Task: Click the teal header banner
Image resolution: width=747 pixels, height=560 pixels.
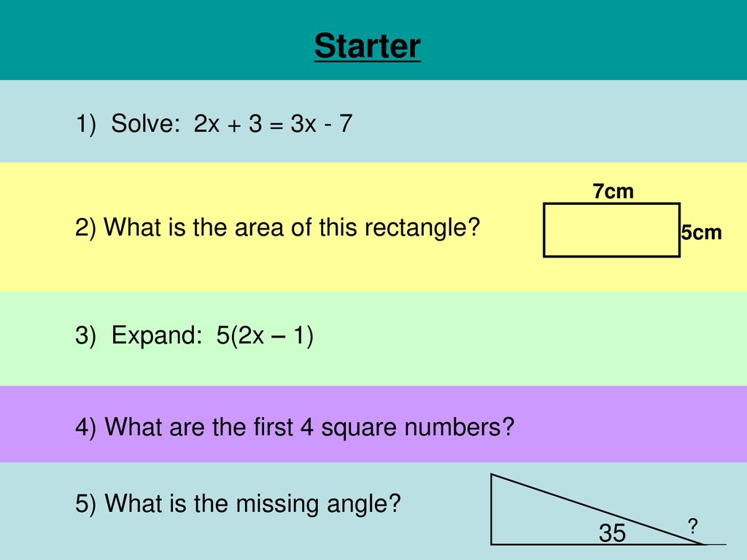Action: coord(373,40)
